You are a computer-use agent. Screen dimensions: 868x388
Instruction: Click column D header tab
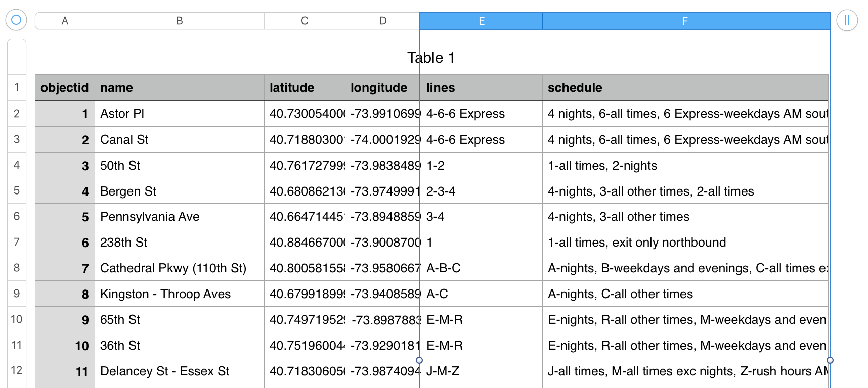(x=382, y=21)
